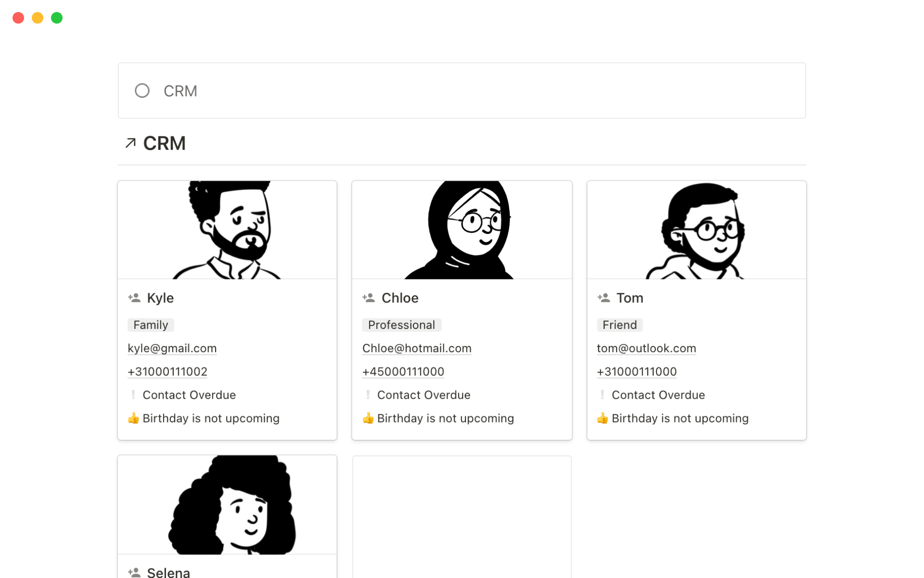
Task: Click the arrow icon next to CRM heading
Action: pos(130,143)
